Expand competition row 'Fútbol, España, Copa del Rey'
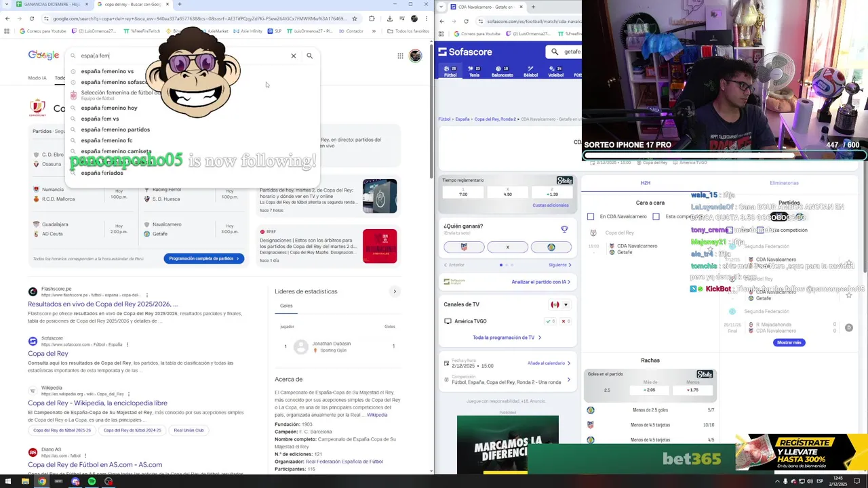The width and height of the screenshot is (868, 488). point(508,380)
